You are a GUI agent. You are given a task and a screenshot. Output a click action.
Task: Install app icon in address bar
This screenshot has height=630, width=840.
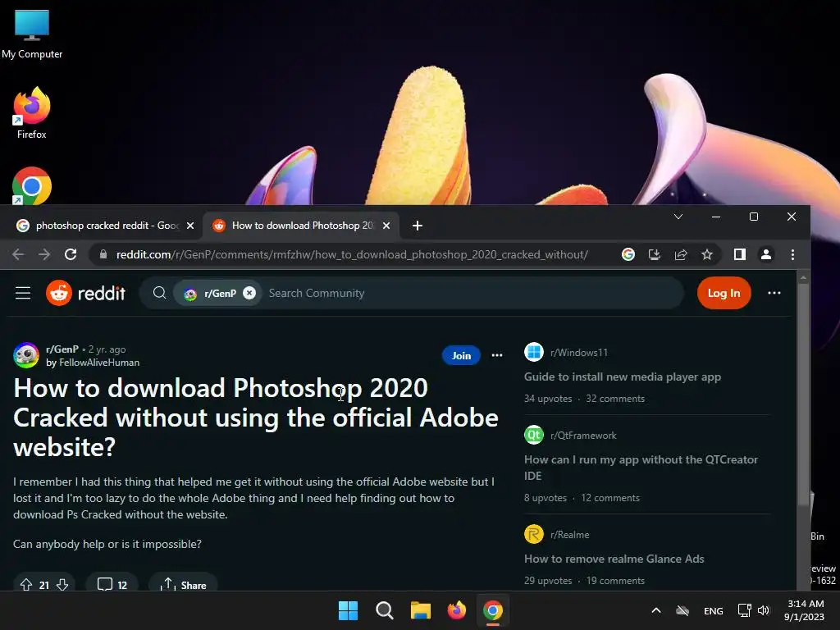point(655,254)
